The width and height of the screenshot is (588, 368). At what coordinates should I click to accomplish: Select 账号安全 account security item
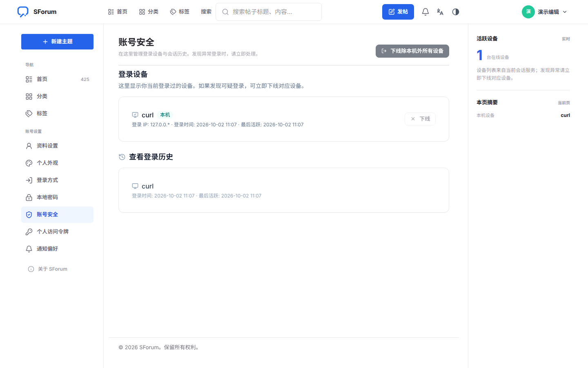pos(57,215)
